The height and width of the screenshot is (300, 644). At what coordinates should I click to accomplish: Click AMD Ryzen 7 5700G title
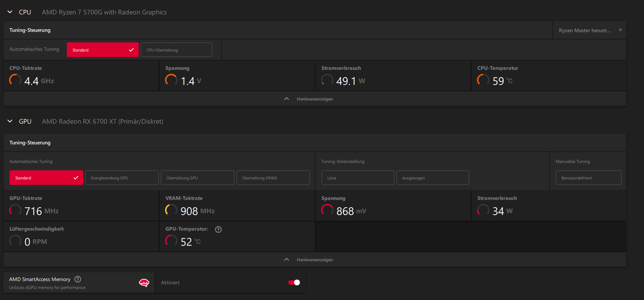[104, 12]
